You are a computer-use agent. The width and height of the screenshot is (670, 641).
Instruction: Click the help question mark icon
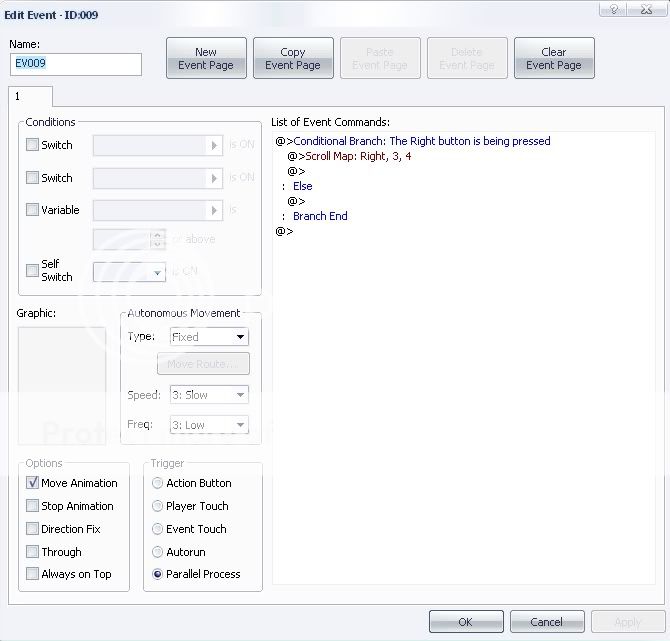612,8
